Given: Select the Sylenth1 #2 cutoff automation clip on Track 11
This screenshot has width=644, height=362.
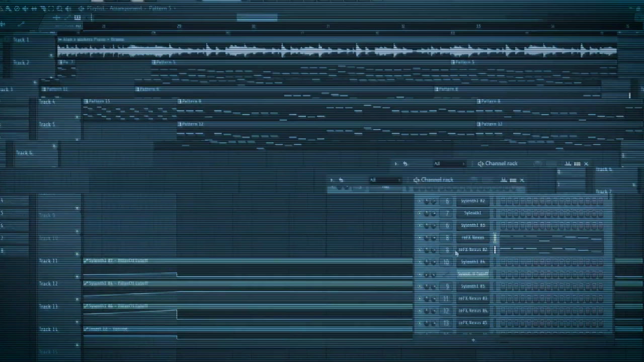Looking at the screenshot, I should 248,268.
